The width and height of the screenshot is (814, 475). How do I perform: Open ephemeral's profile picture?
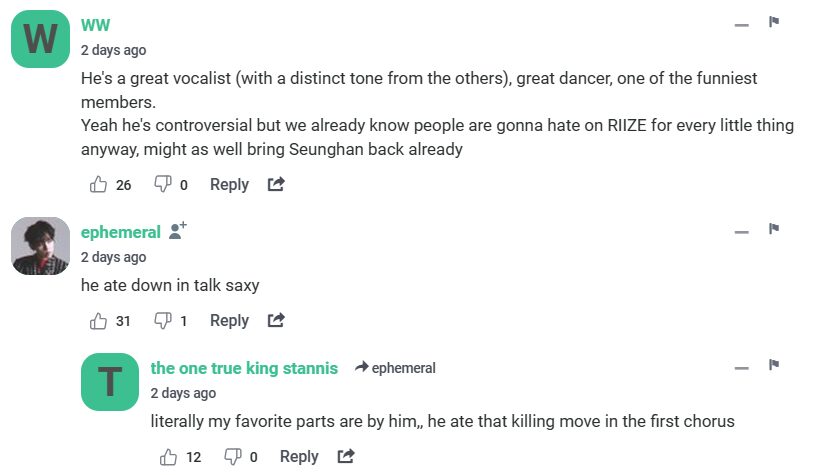point(40,245)
